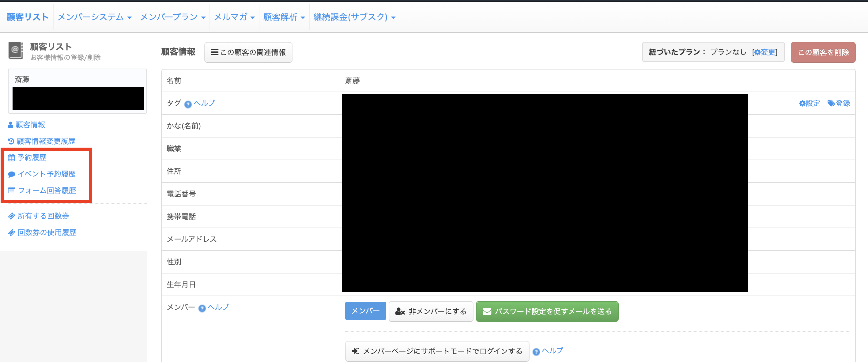
Task: Click the help icon next to support mode login
Action: tap(536, 352)
